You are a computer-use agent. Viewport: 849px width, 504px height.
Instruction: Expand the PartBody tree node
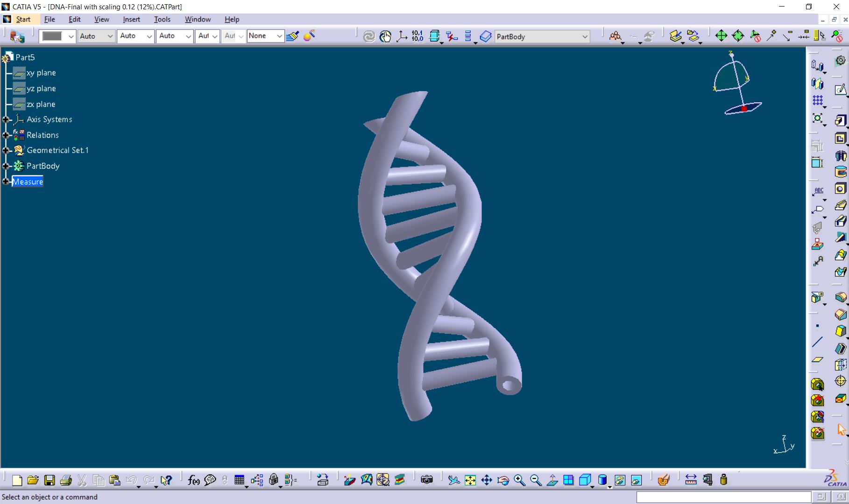click(6, 166)
